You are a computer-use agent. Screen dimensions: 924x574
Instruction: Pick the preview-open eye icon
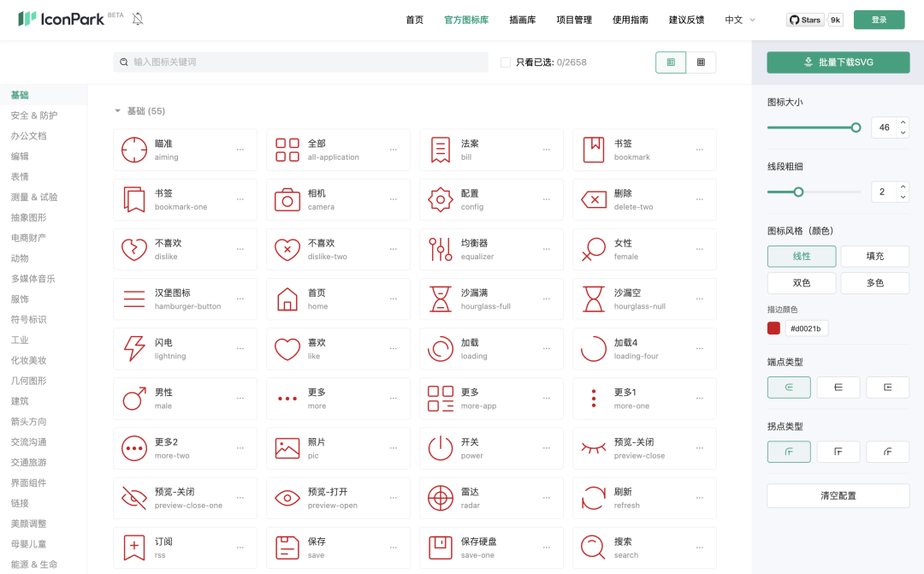coord(287,498)
